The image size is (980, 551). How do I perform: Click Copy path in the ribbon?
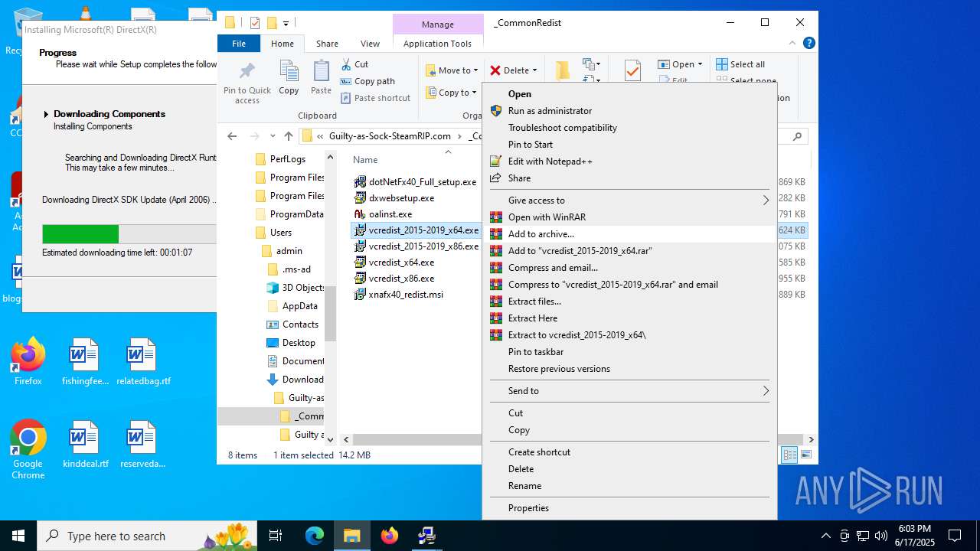coord(367,81)
